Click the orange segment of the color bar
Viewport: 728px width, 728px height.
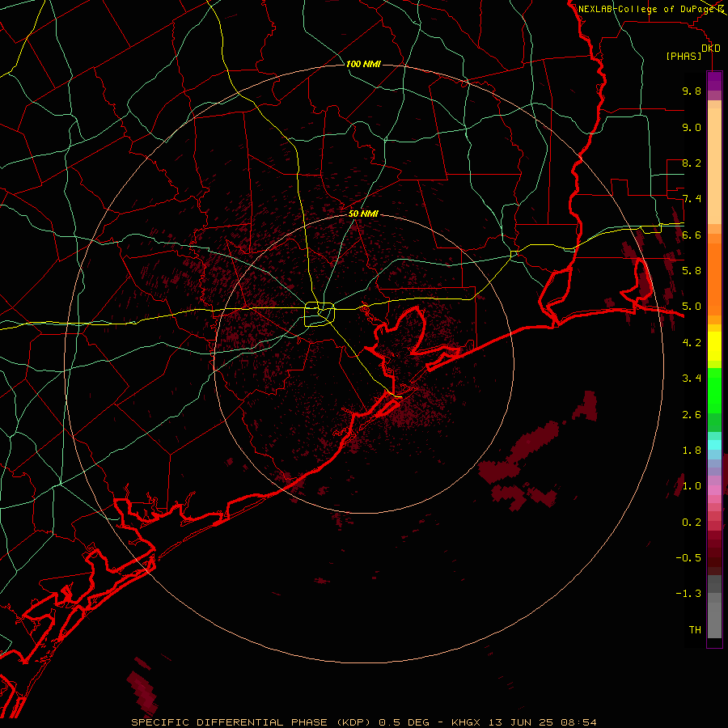click(x=714, y=279)
